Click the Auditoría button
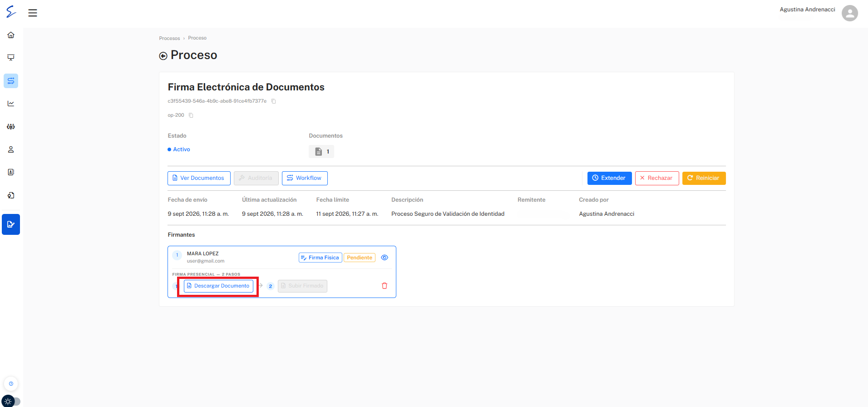 point(256,178)
